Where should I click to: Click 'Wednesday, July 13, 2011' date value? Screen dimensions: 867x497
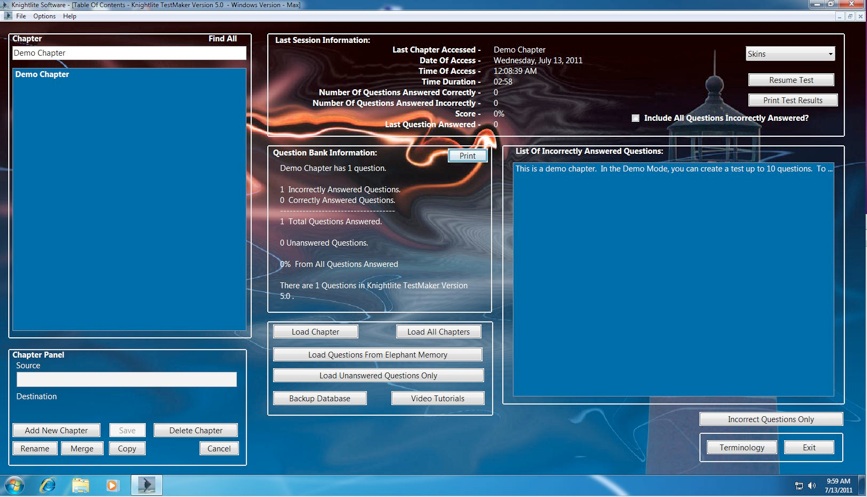538,60
